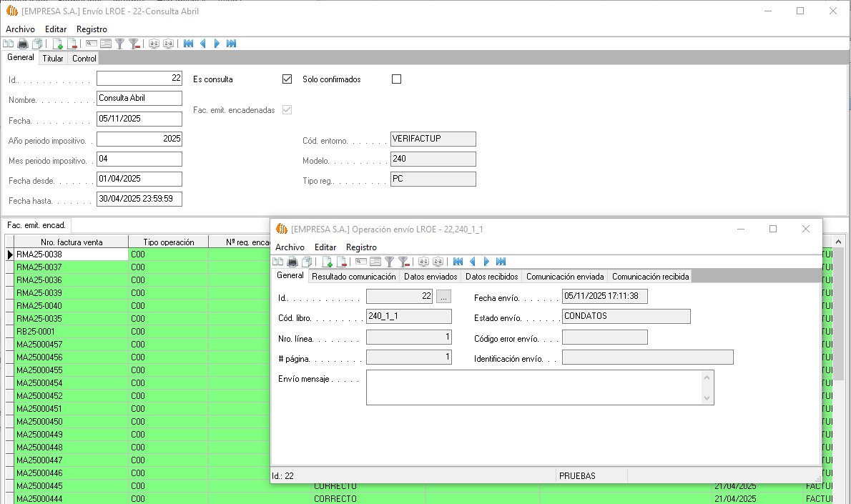
Task: Uncheck the Es consulta checkbox
Action: [x=287, y=79]
